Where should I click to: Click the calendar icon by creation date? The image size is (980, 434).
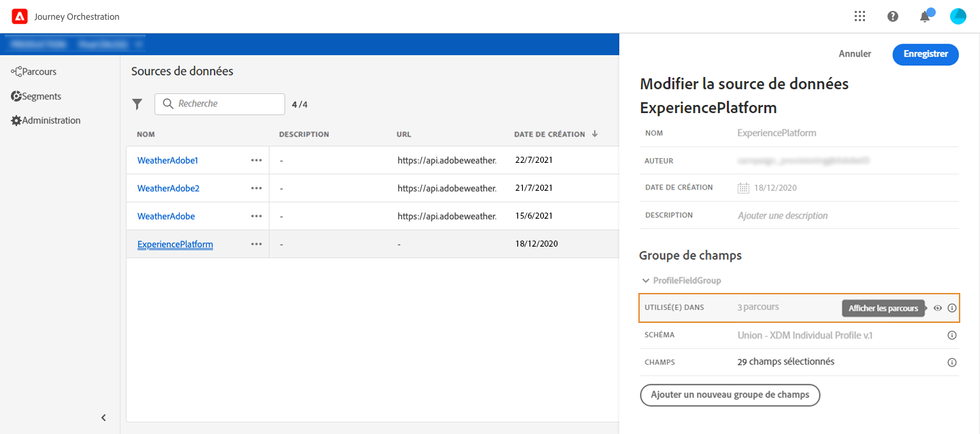click(743, 187)
